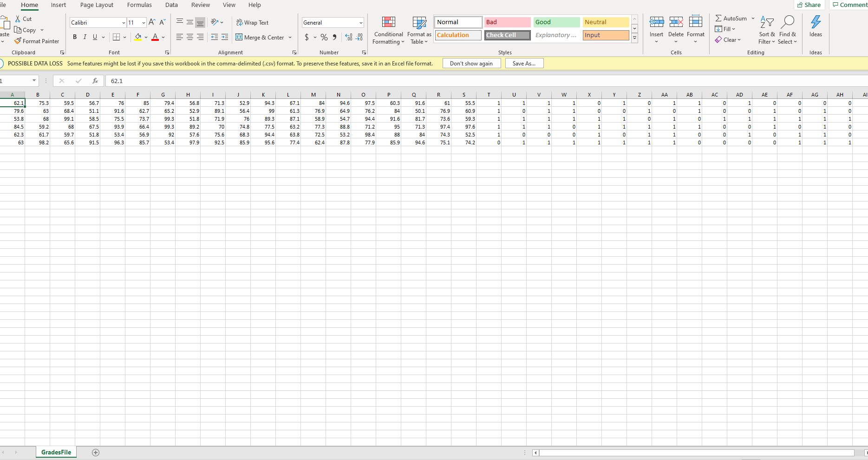
Task: Apply yellow fill color
Action: 138,37
